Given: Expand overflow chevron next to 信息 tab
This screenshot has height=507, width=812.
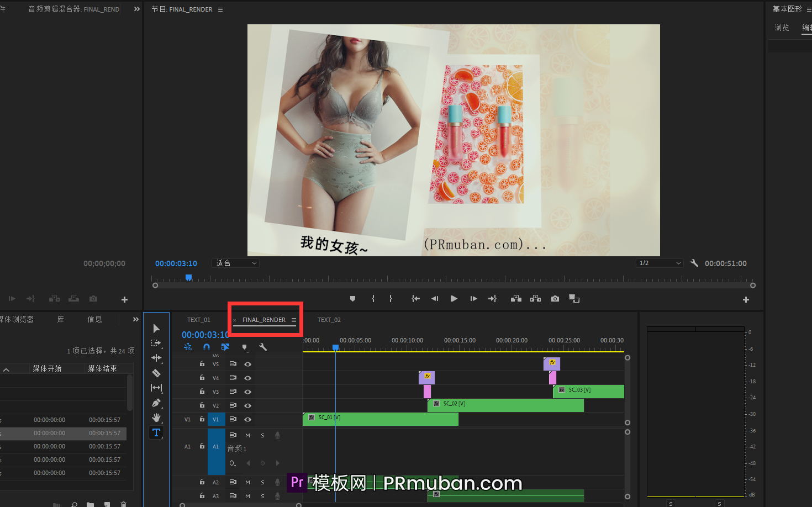Looking at the screenshot, I should 136,319.
